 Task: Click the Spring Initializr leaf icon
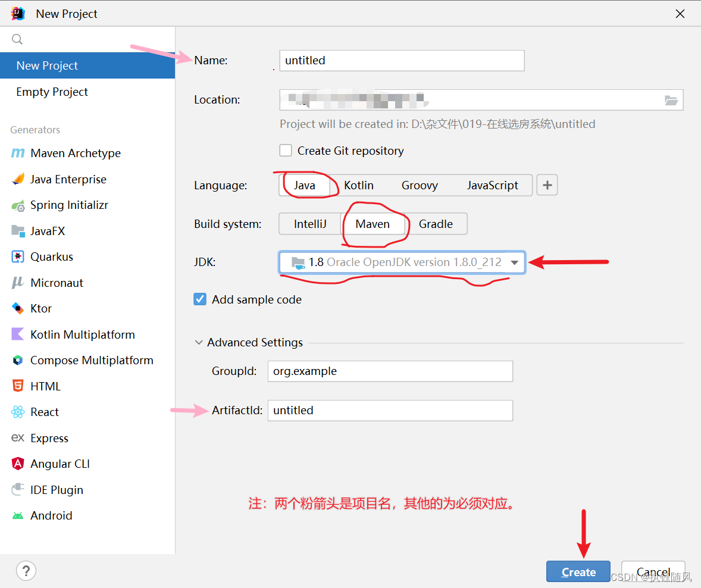(x=18, y=206)
